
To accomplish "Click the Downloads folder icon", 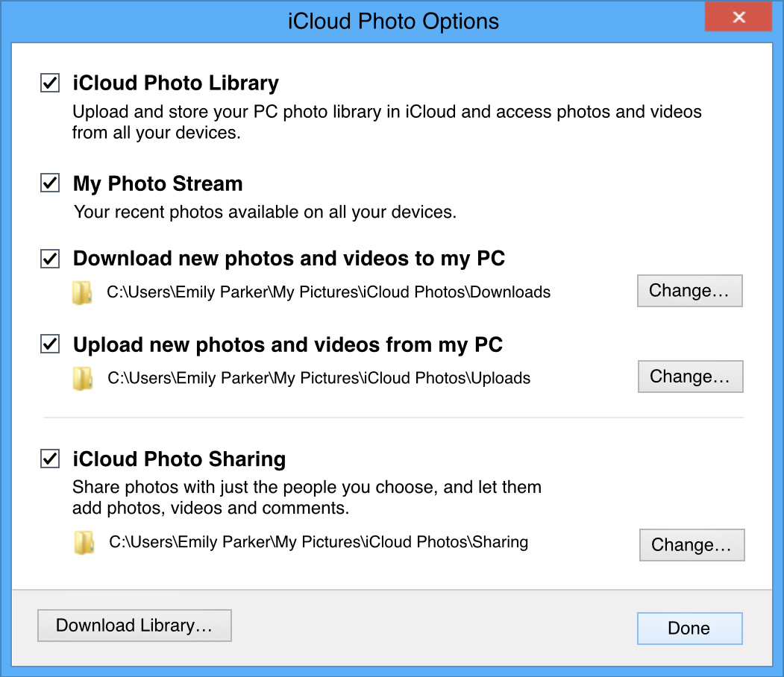I will point(82,293).
